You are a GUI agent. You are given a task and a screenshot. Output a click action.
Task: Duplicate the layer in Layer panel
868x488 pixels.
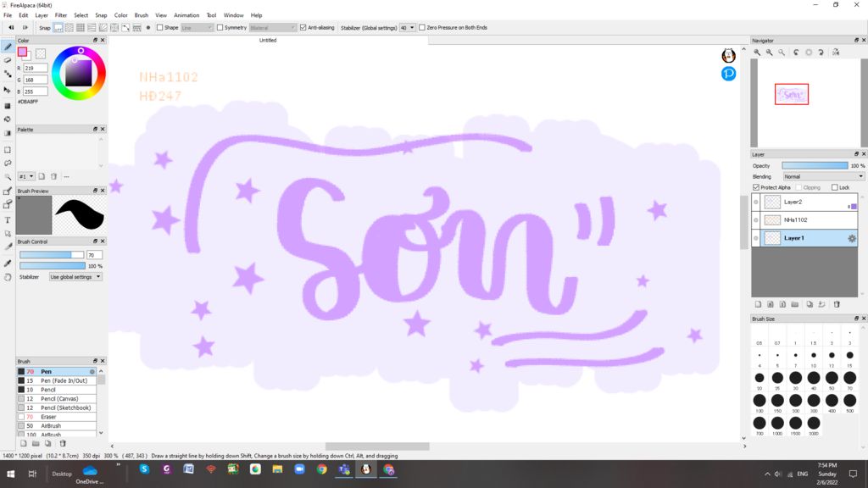(x=810, y=304)
